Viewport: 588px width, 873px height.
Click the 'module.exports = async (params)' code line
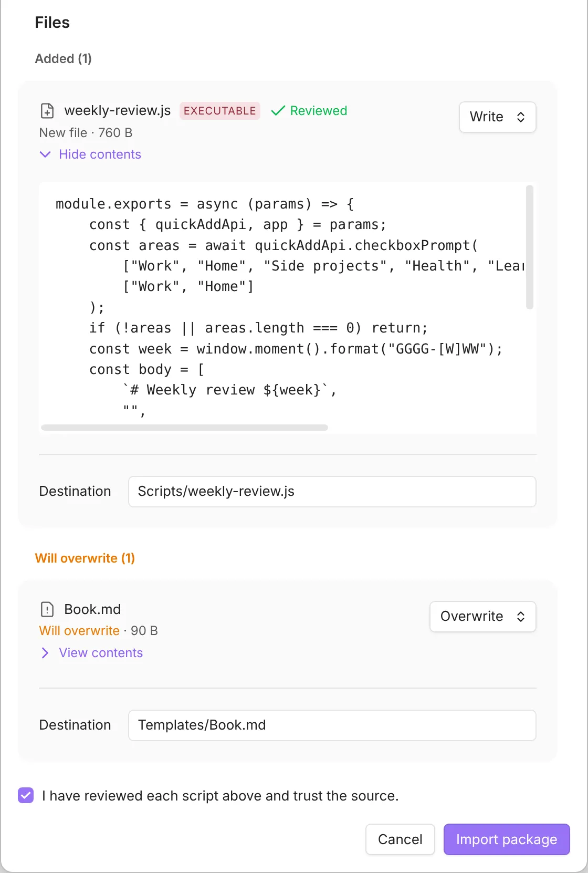(205, 204)
